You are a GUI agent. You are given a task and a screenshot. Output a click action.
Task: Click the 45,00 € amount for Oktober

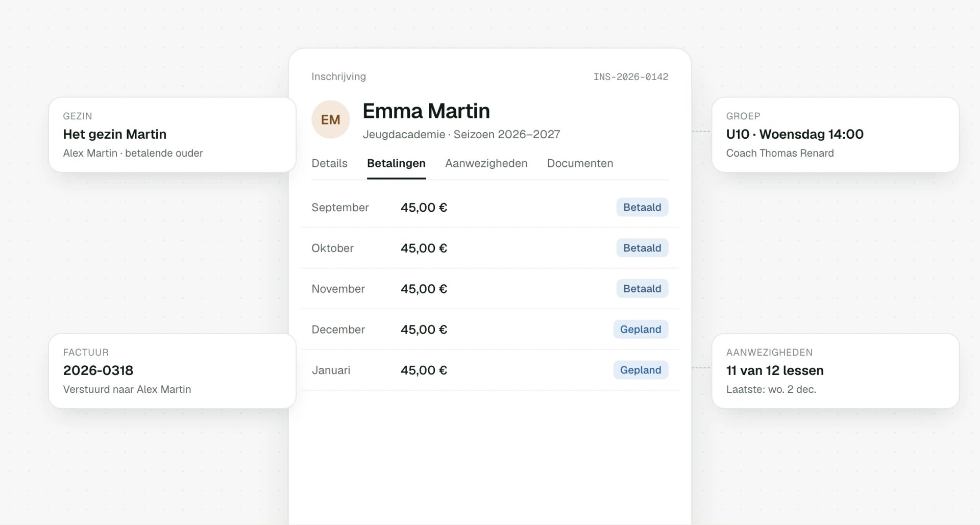point(424,248)
